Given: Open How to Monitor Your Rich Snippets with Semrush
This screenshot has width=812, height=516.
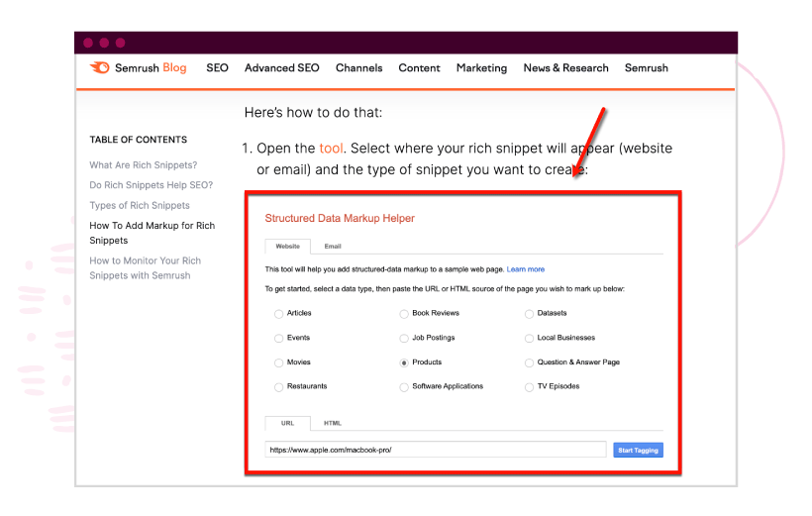Looking at the screenshot, I should (x=145, y=267).
